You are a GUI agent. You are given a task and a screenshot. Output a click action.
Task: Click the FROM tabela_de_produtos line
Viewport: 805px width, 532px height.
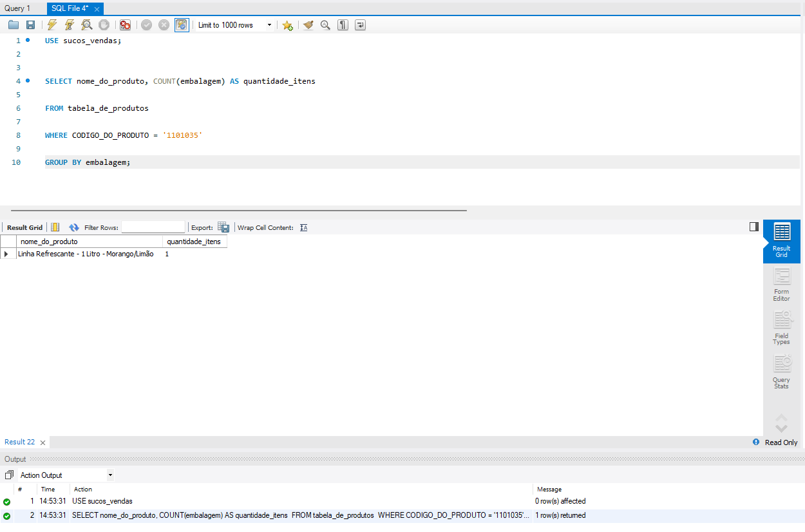(x=97, y=108)
